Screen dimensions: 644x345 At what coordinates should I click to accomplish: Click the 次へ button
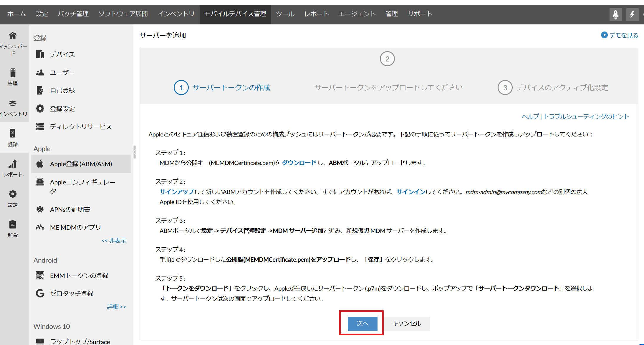(362, 324)
